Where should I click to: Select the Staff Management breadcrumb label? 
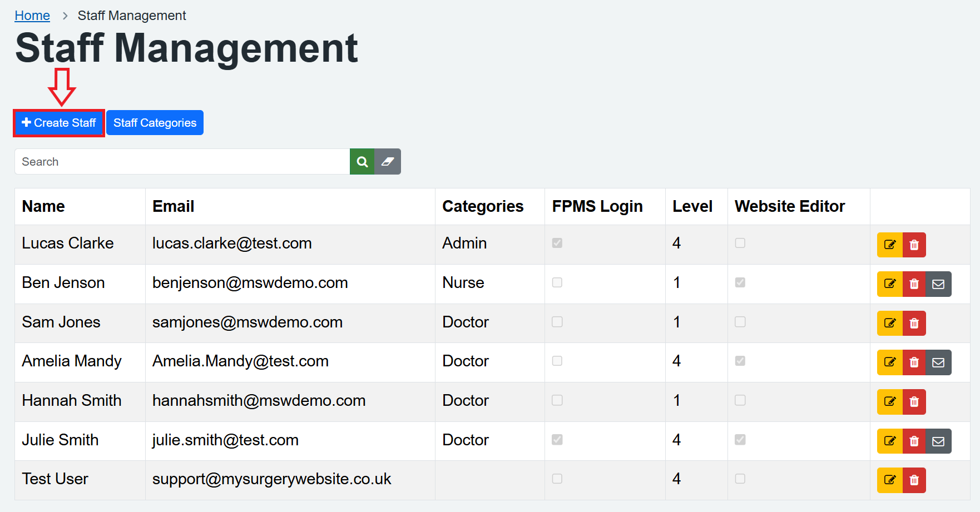pyautogui.click(x=131, y=15)
